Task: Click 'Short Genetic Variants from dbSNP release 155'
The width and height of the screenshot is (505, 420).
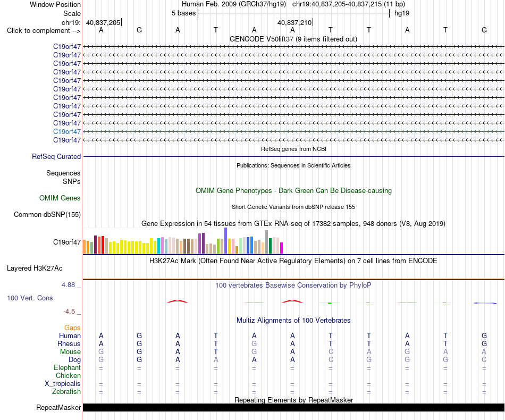Action: [293, 207]
